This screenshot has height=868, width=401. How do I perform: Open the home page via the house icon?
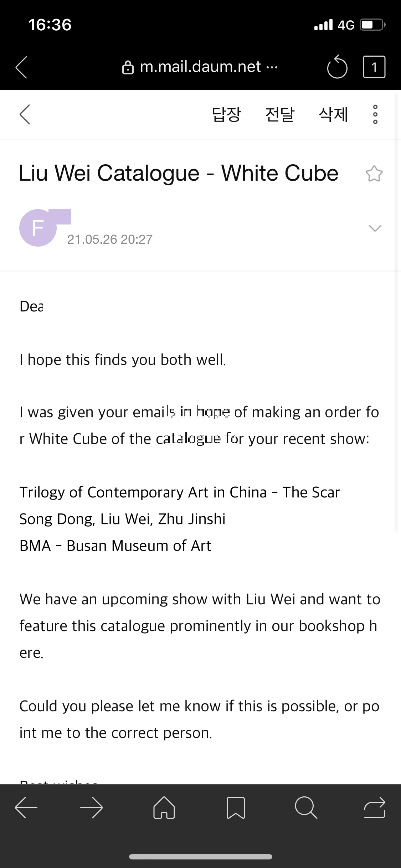tap(164, 807)
